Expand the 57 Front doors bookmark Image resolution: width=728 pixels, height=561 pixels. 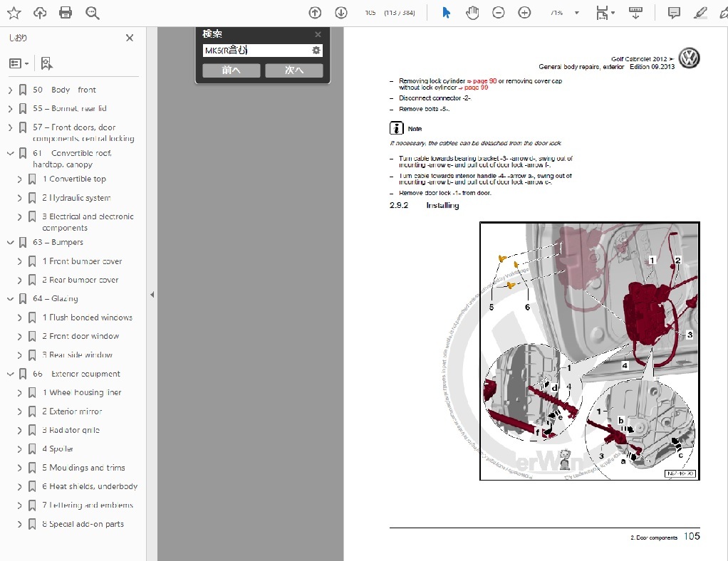coord(10,127)
